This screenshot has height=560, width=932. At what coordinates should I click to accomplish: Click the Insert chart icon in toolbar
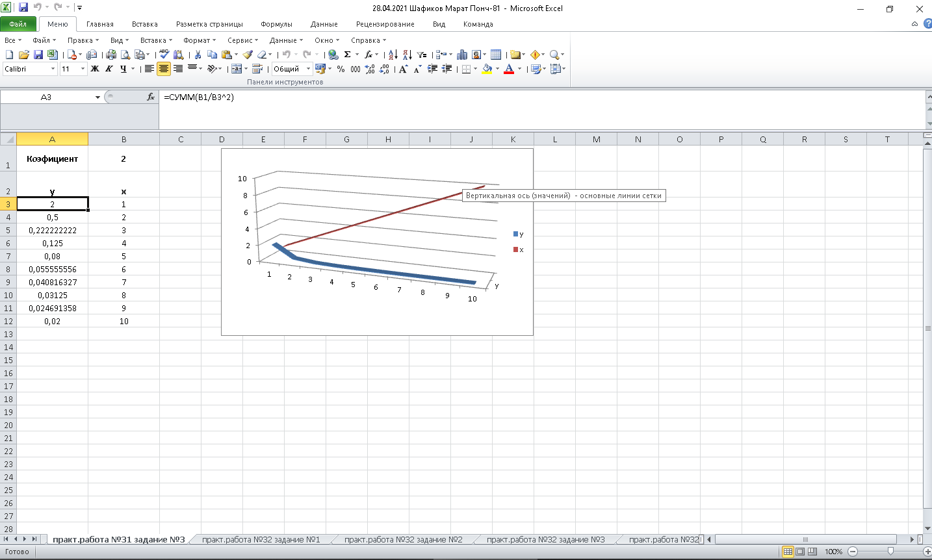tap(462, 55)
